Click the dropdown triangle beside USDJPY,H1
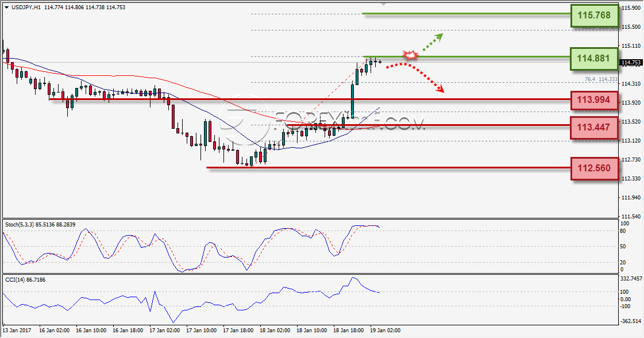This screenshot has height=338, width=644. point(6,7)
